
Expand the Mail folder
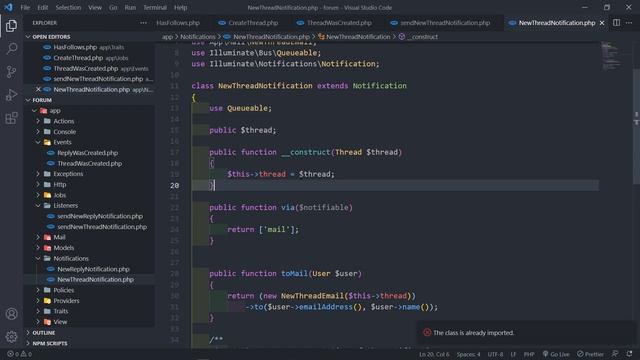[38, 237]
